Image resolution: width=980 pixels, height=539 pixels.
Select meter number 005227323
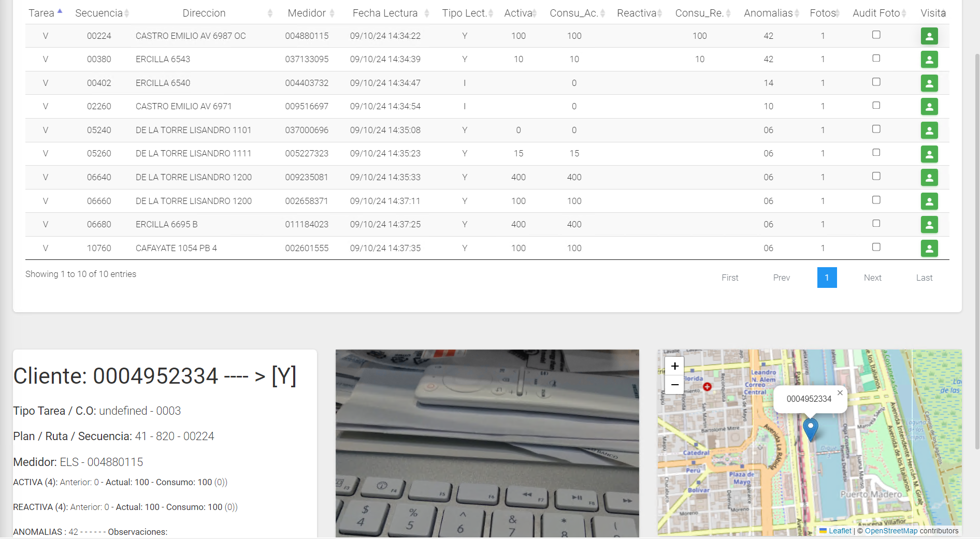pyautogui.click(x=307, y=153)
